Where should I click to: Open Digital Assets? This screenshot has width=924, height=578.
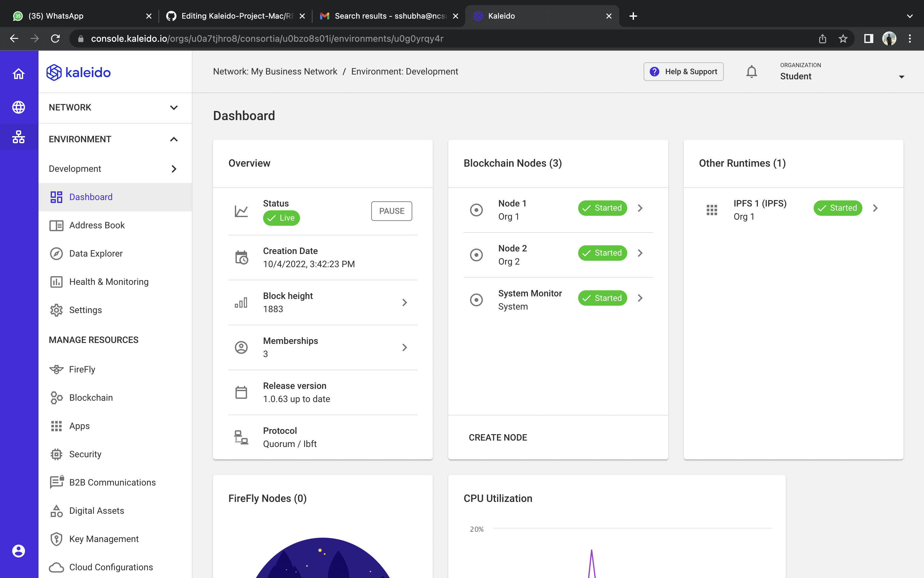tap(115, 511)
